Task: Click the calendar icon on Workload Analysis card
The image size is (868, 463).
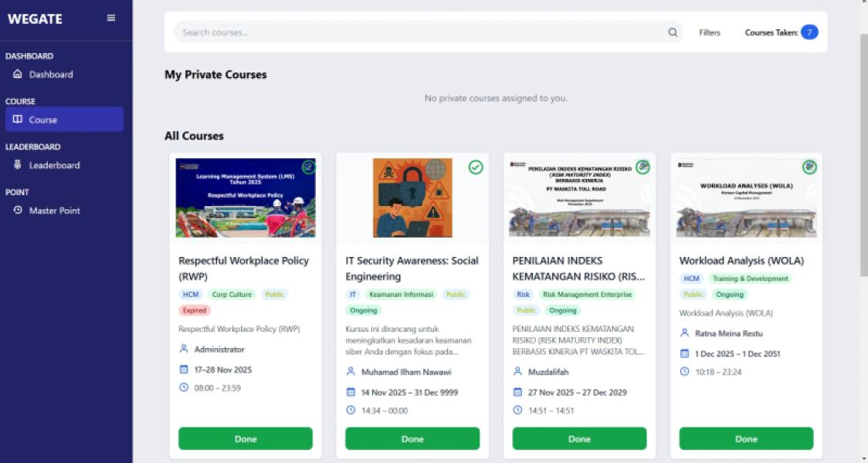Action: pos(684,353)
